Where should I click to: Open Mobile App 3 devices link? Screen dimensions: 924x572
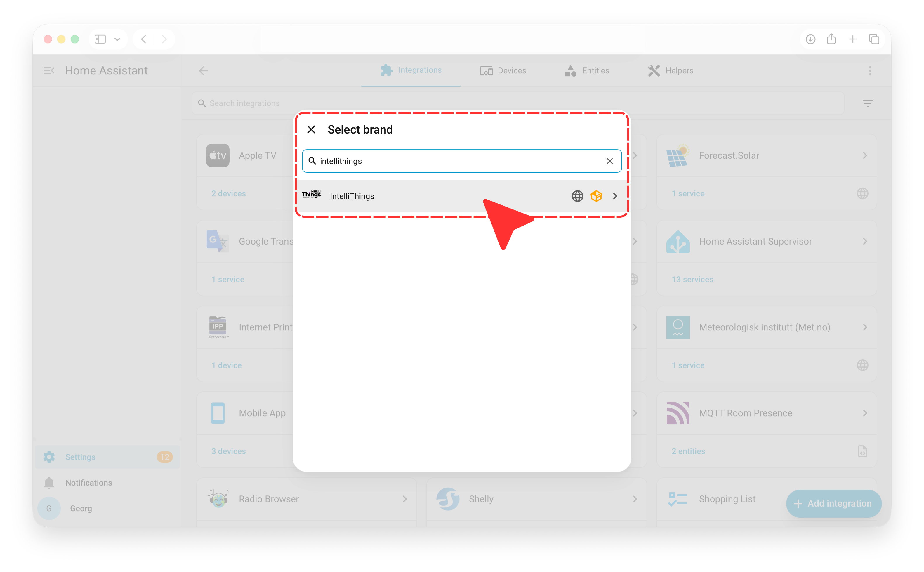coord(228,451)
